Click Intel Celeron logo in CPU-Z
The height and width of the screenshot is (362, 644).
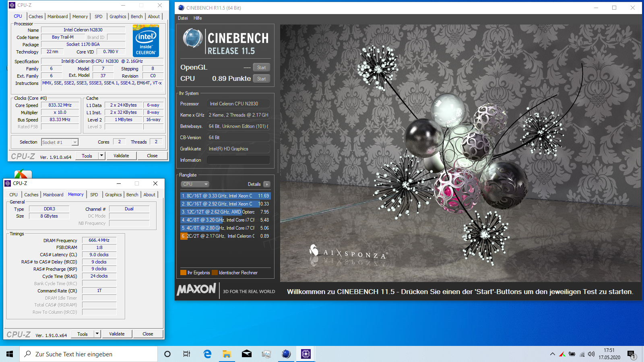pos(146,41)
